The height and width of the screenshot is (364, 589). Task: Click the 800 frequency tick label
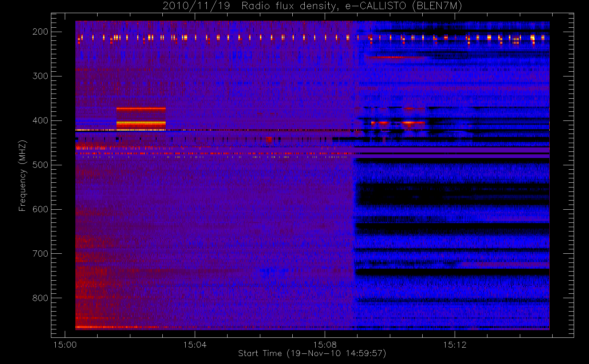[40, 298]
